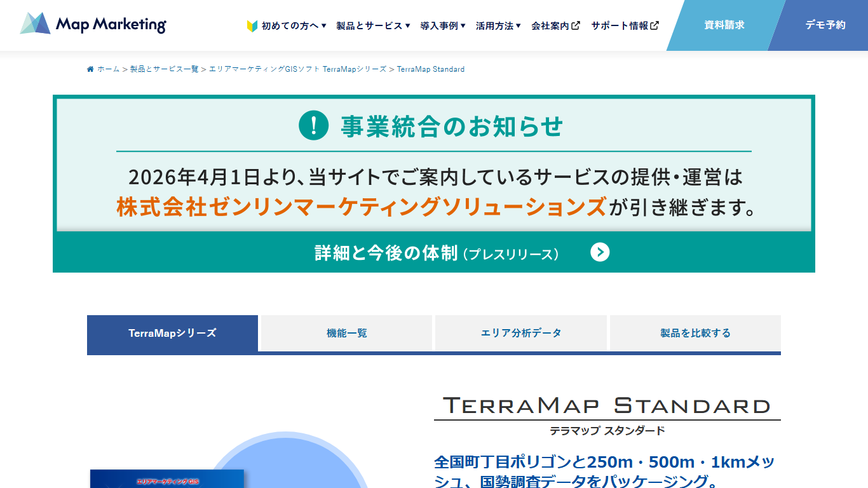The height and width of the screenshot is (488, 868).
Task: Click the external link icon beside 会社案内
Action: click(576, 26)
